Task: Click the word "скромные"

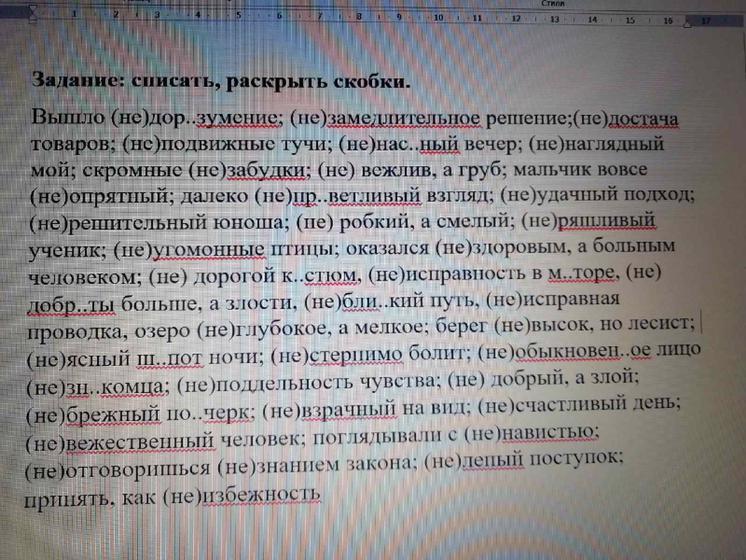Action: (x=133, y=170)
